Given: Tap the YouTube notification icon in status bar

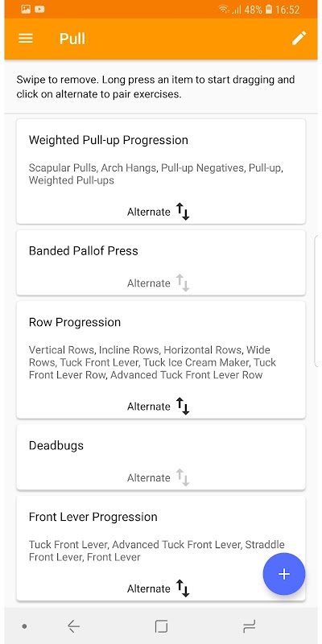Looking at the screenshot, I should 39,9.
